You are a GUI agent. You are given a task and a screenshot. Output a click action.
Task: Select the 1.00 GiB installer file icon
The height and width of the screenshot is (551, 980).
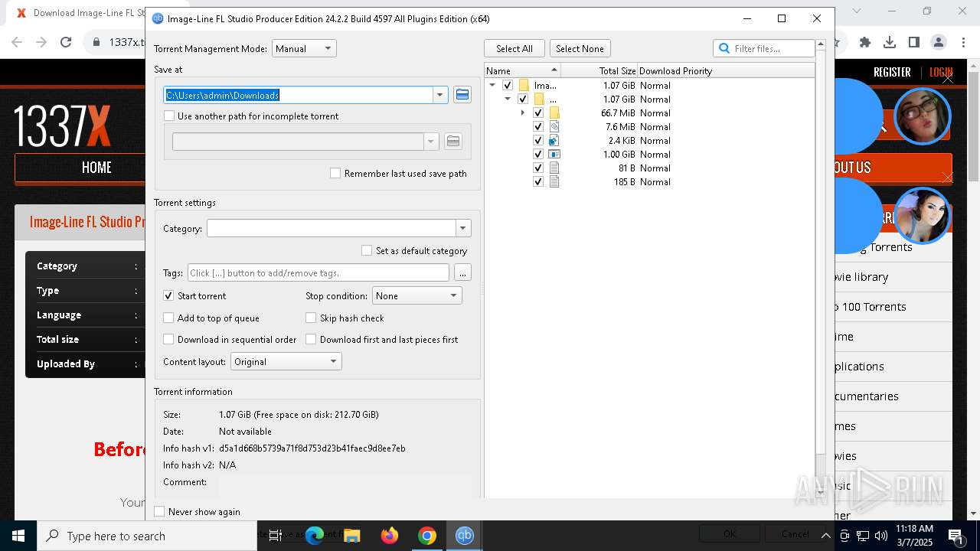click(554, 155)
